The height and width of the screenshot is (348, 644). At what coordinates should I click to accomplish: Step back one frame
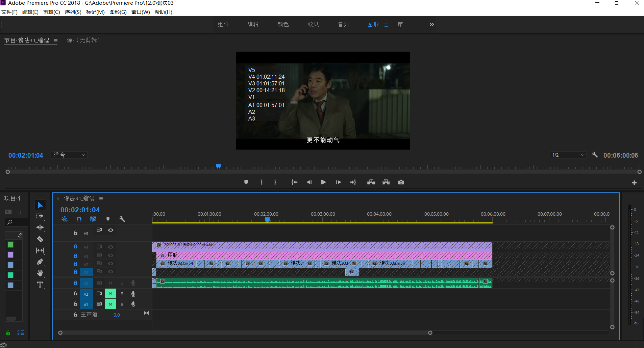tap(309, 182)
